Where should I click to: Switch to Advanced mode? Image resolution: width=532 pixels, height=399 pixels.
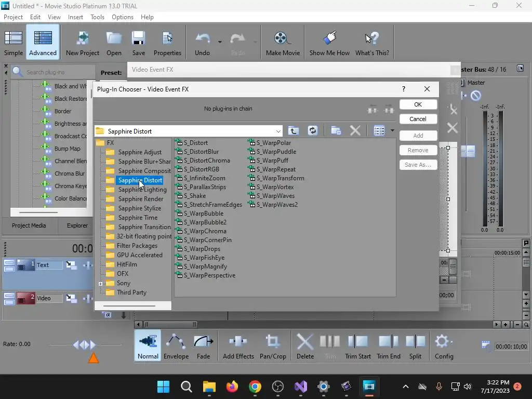(43, 43)
